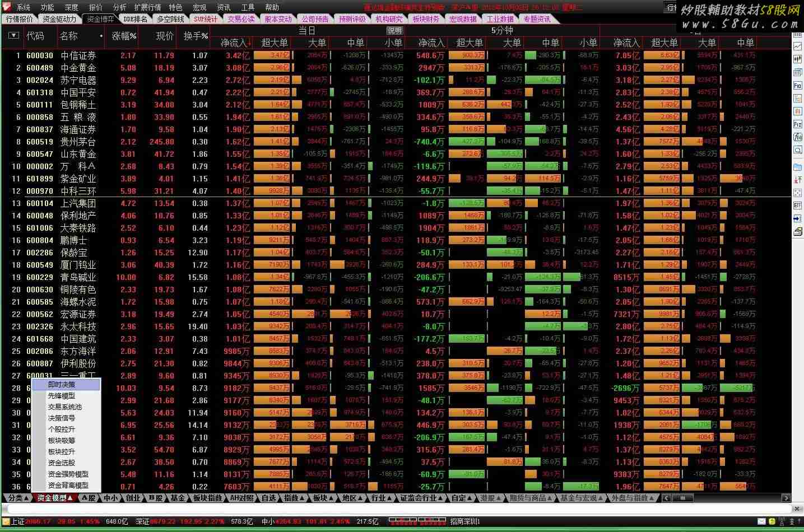
Task: Click the news list icon in right sidebar
Action: pos(798,72)
